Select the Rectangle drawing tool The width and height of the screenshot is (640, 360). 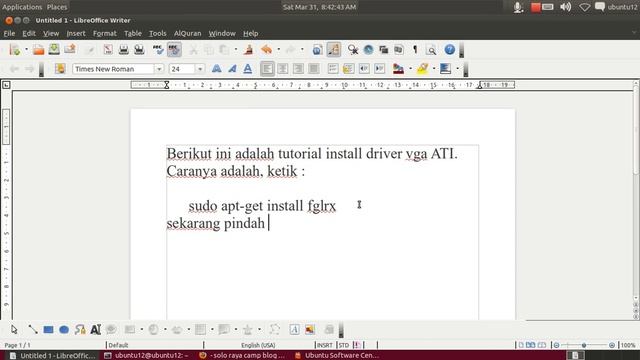48,329
